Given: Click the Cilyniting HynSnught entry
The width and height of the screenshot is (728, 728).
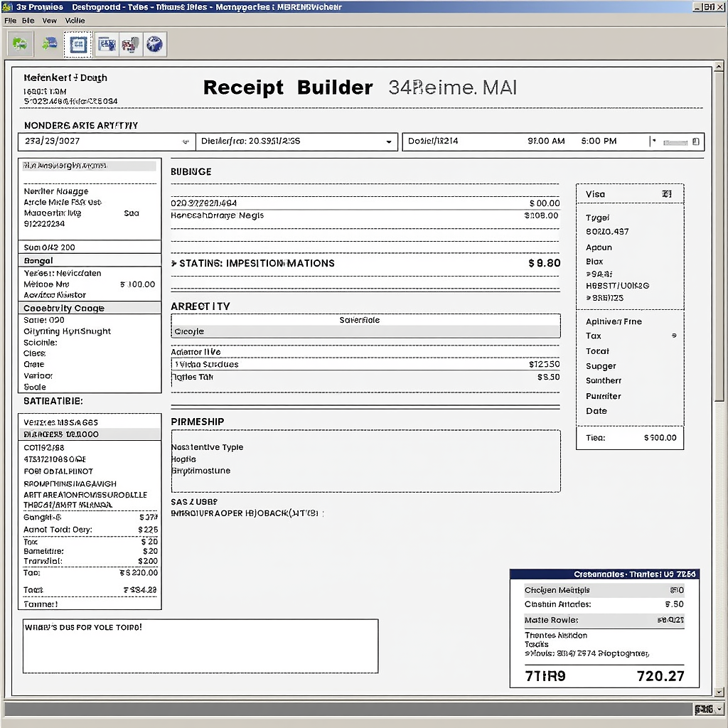Looking at the screenshot, I should coord(68,331).
